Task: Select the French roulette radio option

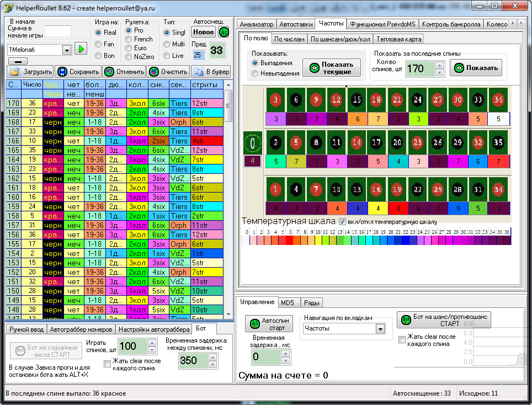Action: point(129,39)
